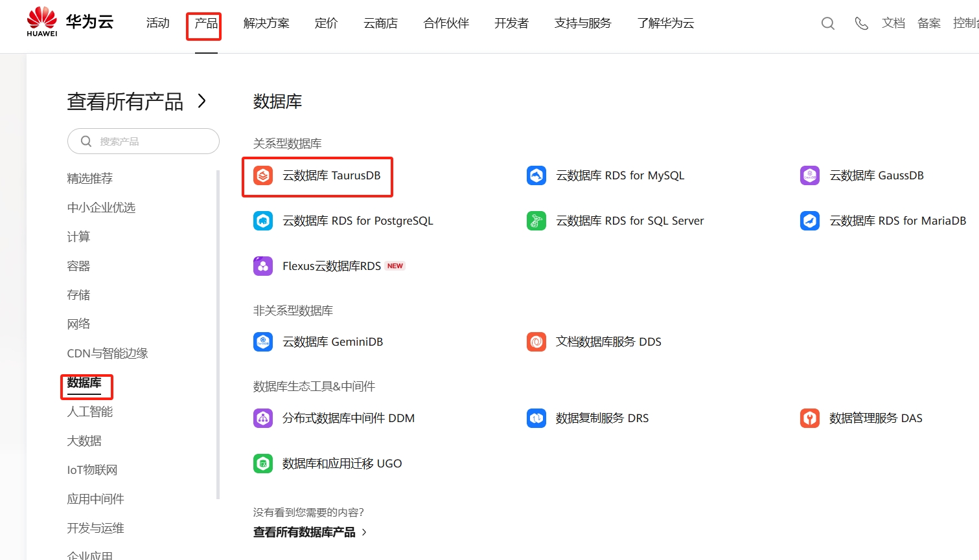Open 数据管理服务 DAS link

pos(876,418)
